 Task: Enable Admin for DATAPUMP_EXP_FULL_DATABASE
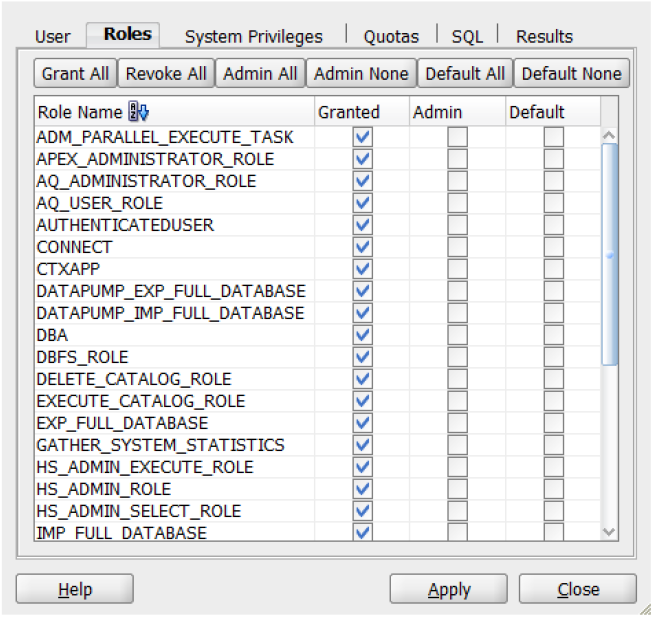click(457, 291)
